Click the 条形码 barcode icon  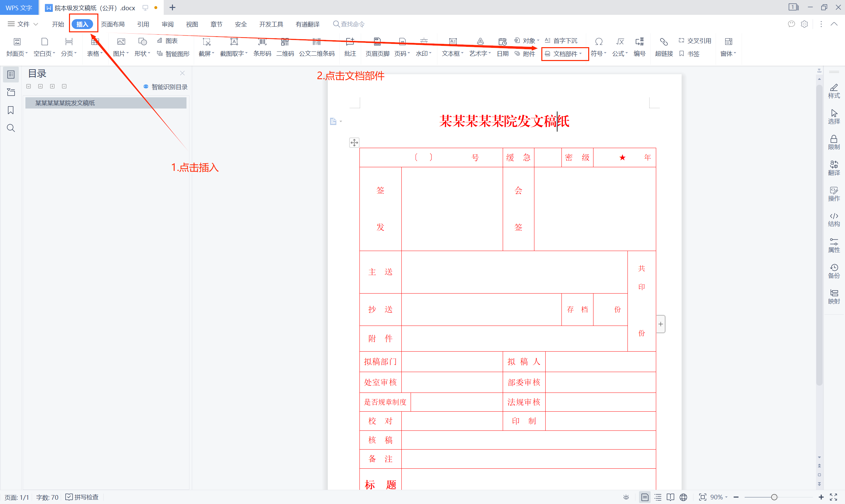click(x=262, y=42)
